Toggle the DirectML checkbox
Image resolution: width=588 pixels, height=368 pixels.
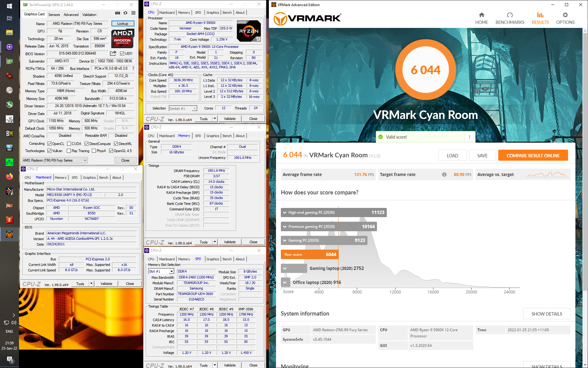pyautogui.click(x=116, y=144)
